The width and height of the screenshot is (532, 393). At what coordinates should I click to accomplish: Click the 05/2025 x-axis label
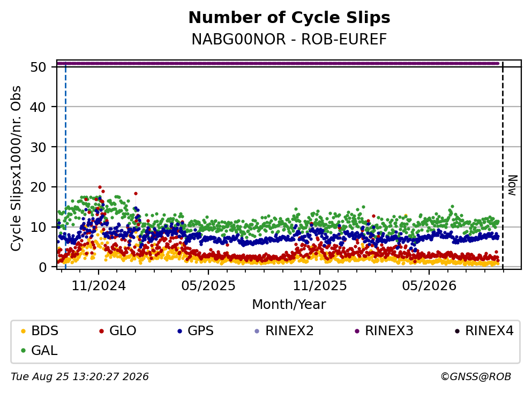[208, 286]
